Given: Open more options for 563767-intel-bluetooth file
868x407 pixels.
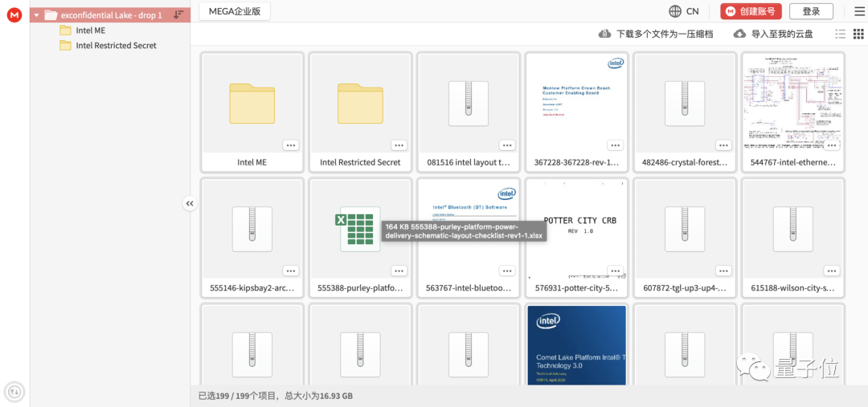Looking at the screenshot, I should click(x=507, y=271).
